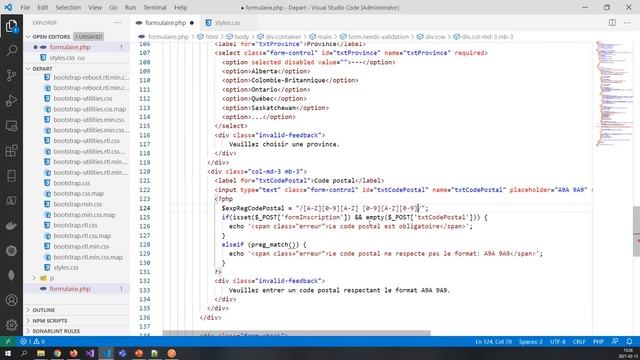The width and height of the screenshot is (640, 360).
Task: Select the formulaire.php editor tab
Action: click(x=165, y=23)
